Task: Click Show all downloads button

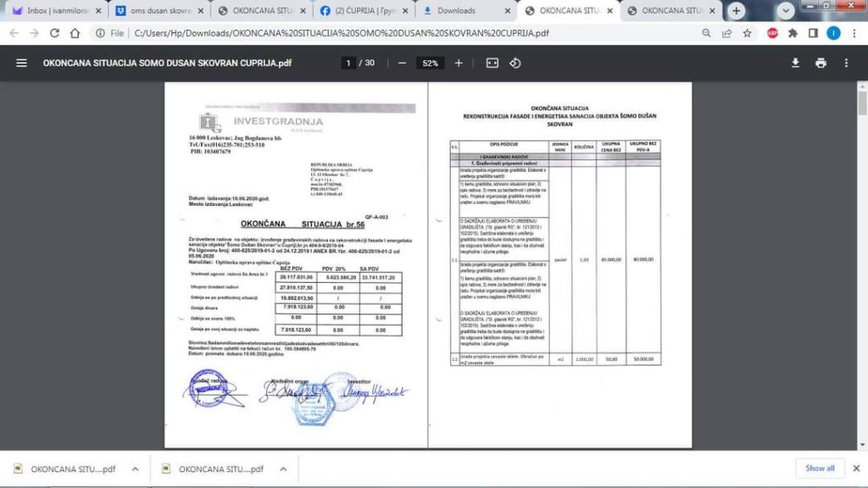Action: pyautogui.click(x=820, y=468)
